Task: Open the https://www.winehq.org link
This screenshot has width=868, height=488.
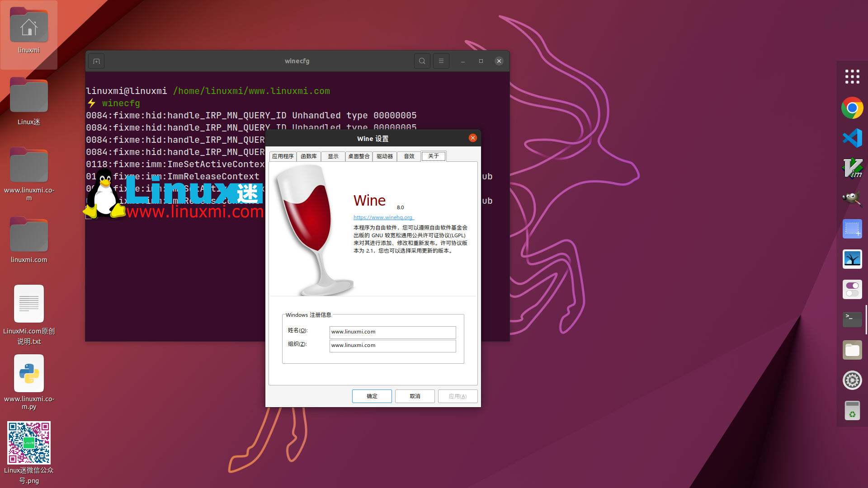Action: point(383,217)
